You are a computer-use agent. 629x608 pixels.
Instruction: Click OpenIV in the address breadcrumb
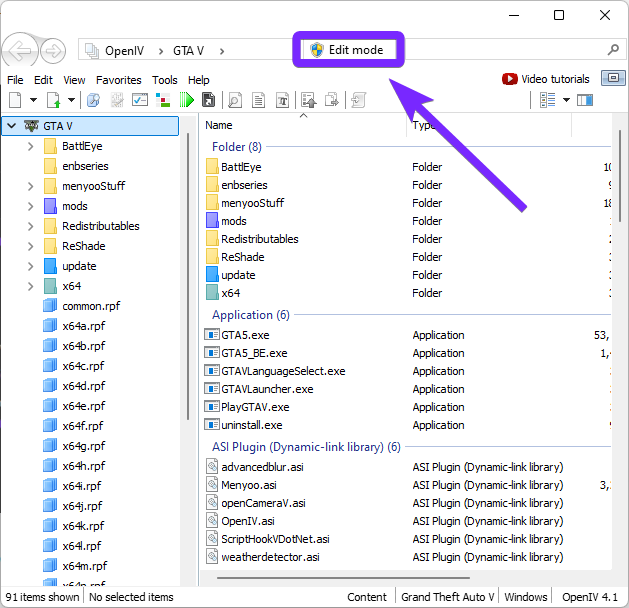tap(124, 51)
